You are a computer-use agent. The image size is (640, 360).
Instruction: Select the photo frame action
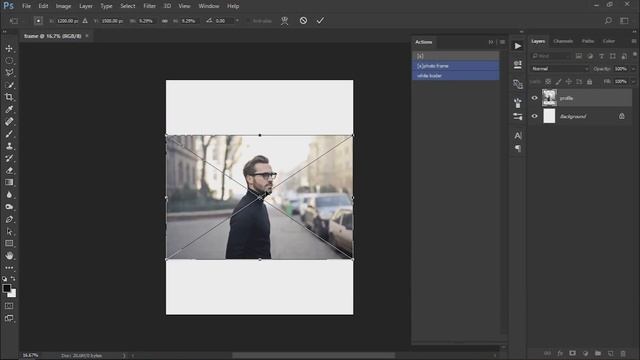pyautogui.click(x=456, y=66)
